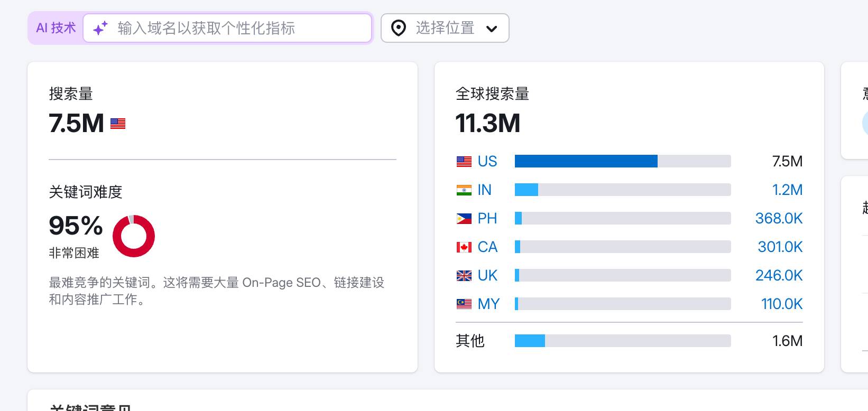Open the IN country link
Viewport: 868px width, 411px height.
pyautogui.click(x=484, y=190)
